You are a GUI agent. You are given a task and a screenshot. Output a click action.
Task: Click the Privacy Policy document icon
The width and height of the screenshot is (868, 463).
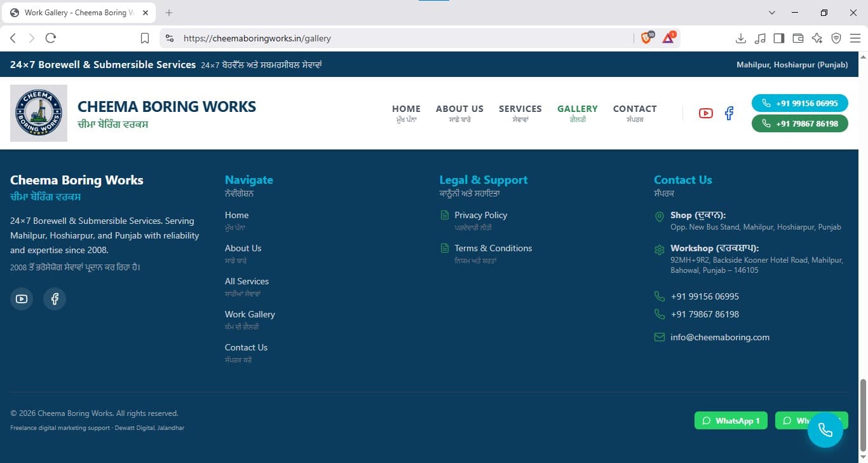tap(445, 215)
